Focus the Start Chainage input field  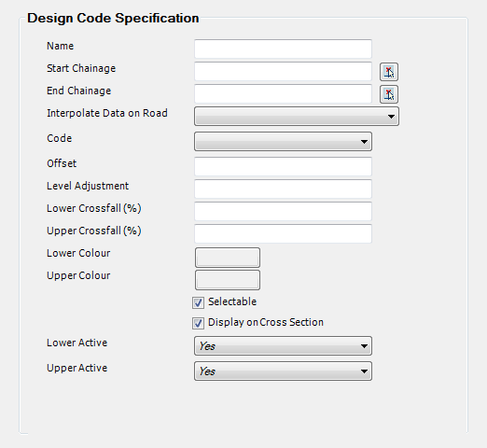283,71
